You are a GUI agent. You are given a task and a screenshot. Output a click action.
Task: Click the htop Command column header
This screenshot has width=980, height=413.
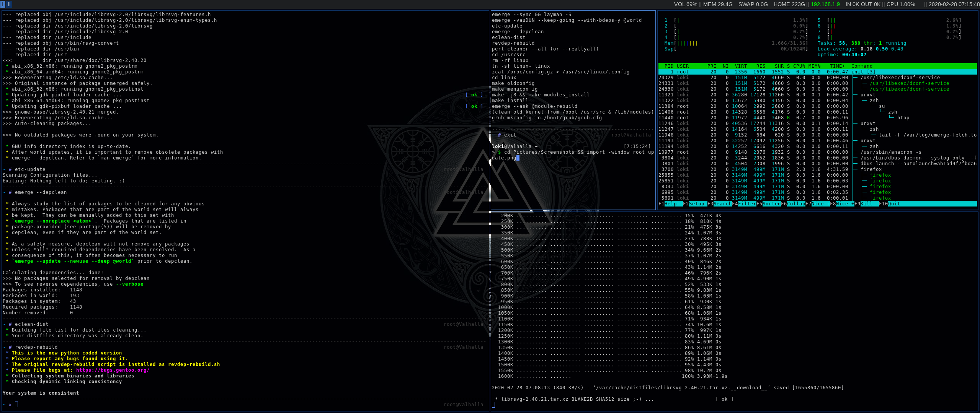coord(862,66)
